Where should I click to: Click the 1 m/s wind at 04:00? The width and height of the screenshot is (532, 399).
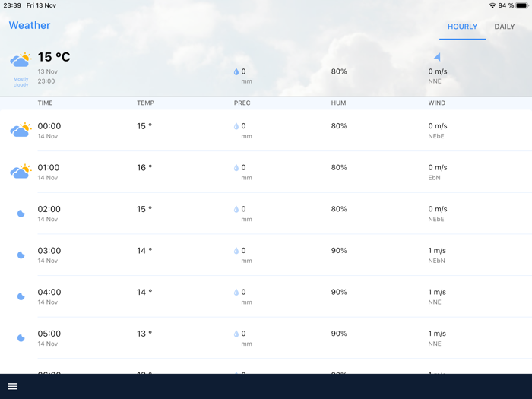pyautogui.click(x=437, y=292)
